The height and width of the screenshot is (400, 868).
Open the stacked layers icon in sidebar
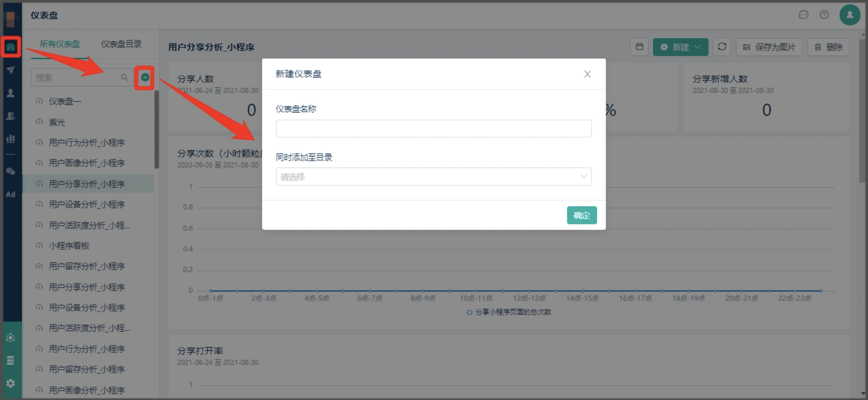click(10, 360)
